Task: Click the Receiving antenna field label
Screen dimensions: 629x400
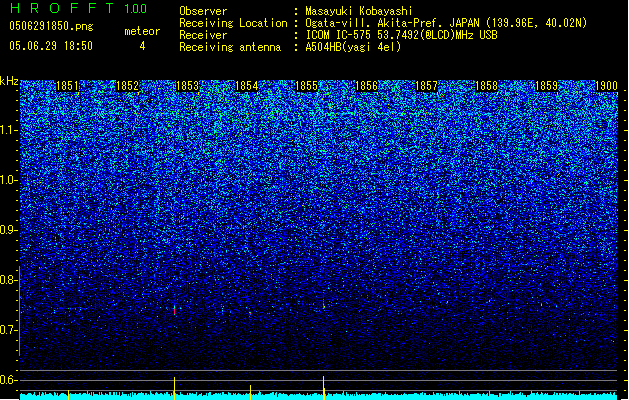Action: point(230,47)
